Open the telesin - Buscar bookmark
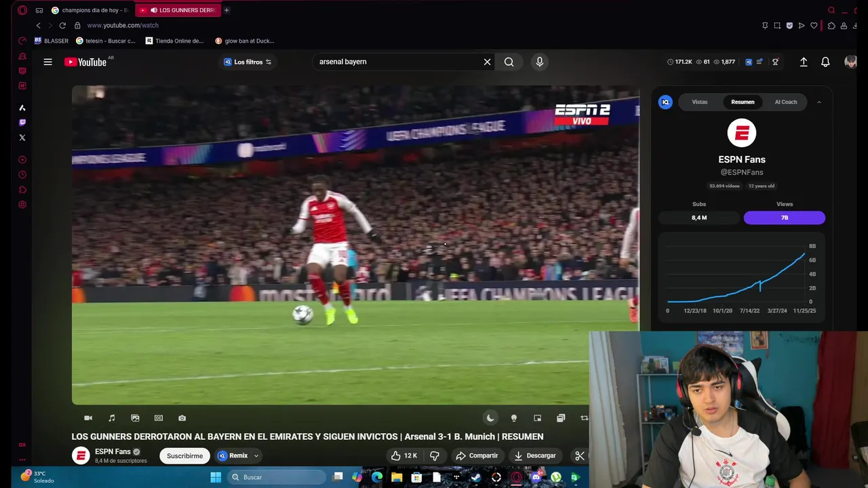Viewport: 868px width, 488px height. tap(106, 41)
